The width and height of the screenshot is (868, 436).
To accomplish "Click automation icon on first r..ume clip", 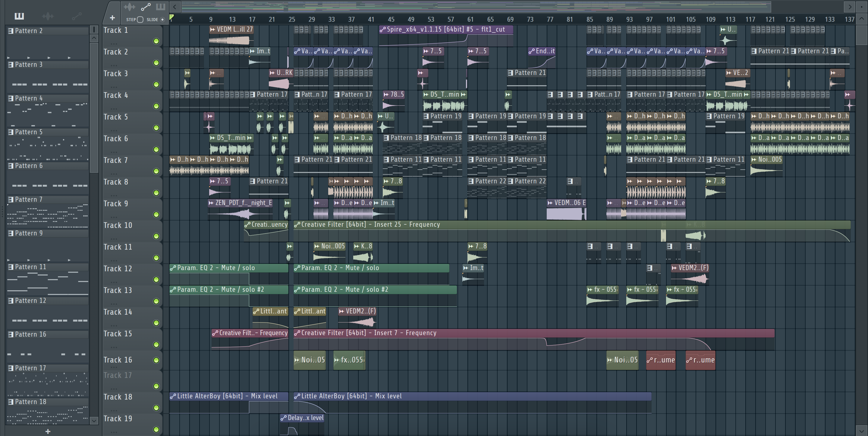I will pos(650,360).
